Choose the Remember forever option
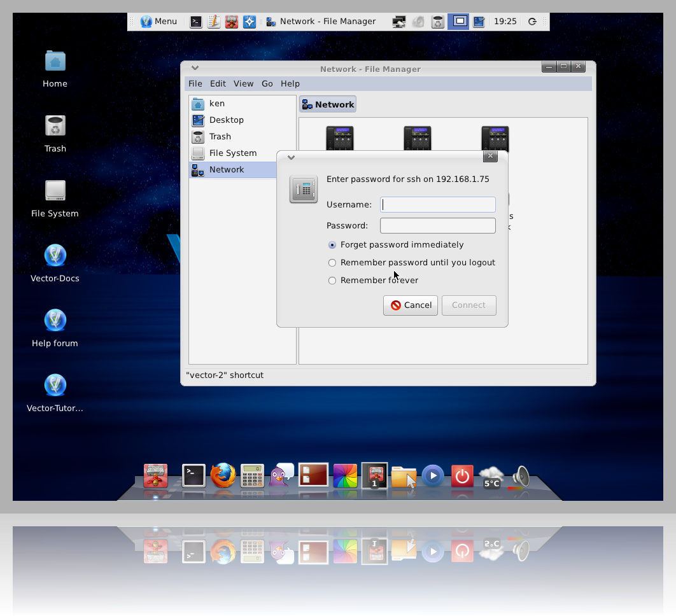The height and width of the screenshot is (616, 676). click(x=332, y=281)
